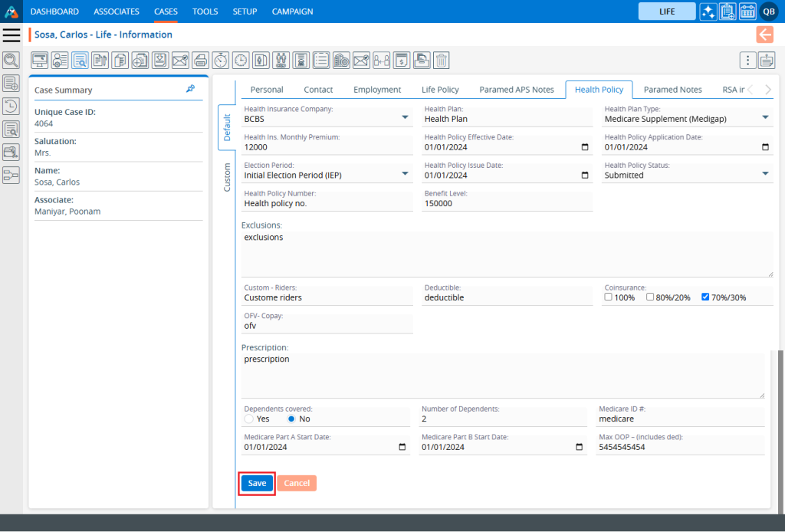Viewport: 785px width, 532px height.
Task: Click the trash can delete icon
Action: 441,60
